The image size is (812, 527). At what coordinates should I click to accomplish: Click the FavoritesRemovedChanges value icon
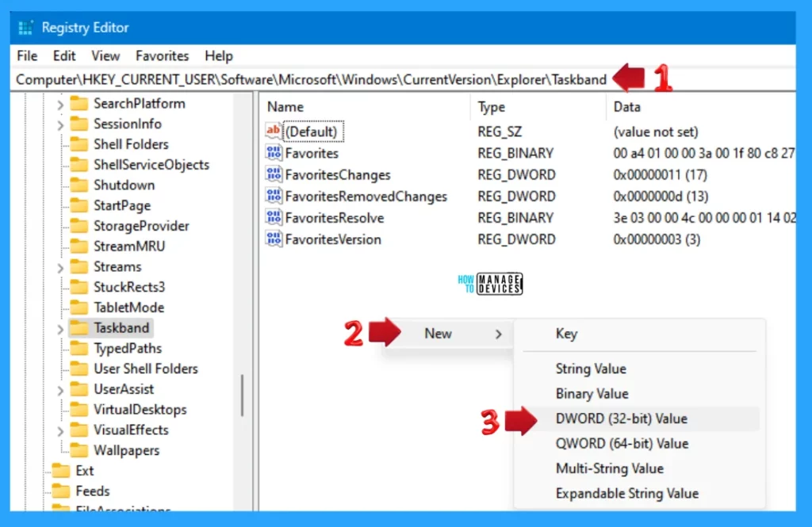coord(274,197)
